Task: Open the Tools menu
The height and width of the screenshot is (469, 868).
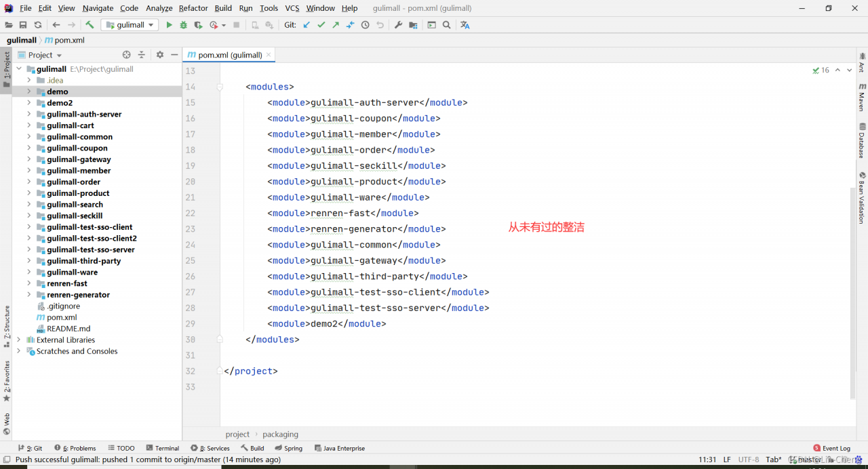Action: tap(269, 8)
